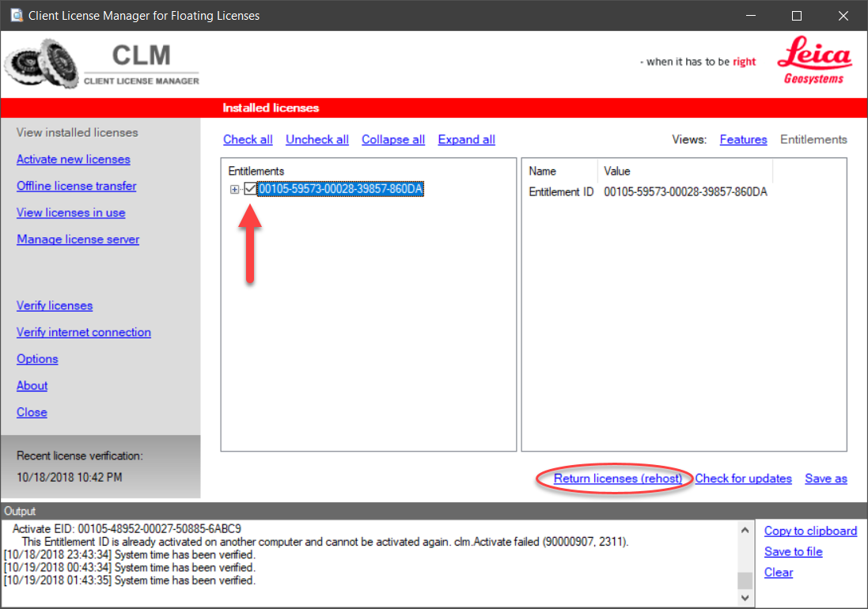Click the title bar application icon
The height and width of the screenshot is (609, 868).
click(17, 15)
